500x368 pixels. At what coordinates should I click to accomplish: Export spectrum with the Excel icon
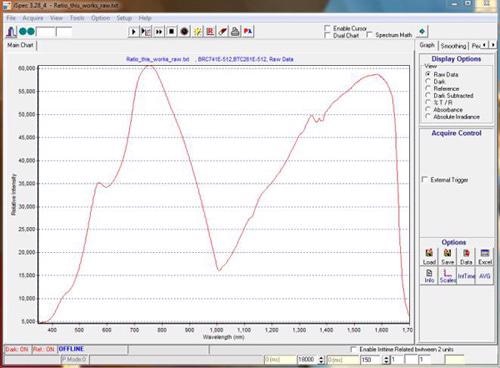[x=485, y=257]
